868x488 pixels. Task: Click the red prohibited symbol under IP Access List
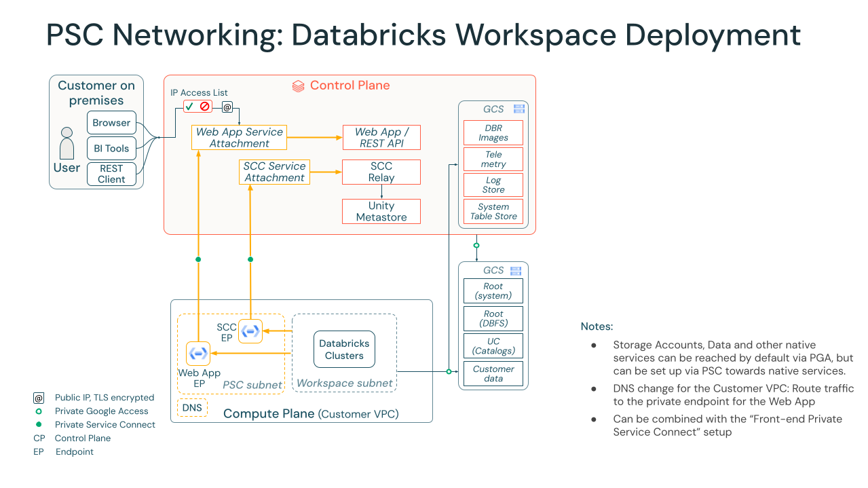(x=204, y=107)
